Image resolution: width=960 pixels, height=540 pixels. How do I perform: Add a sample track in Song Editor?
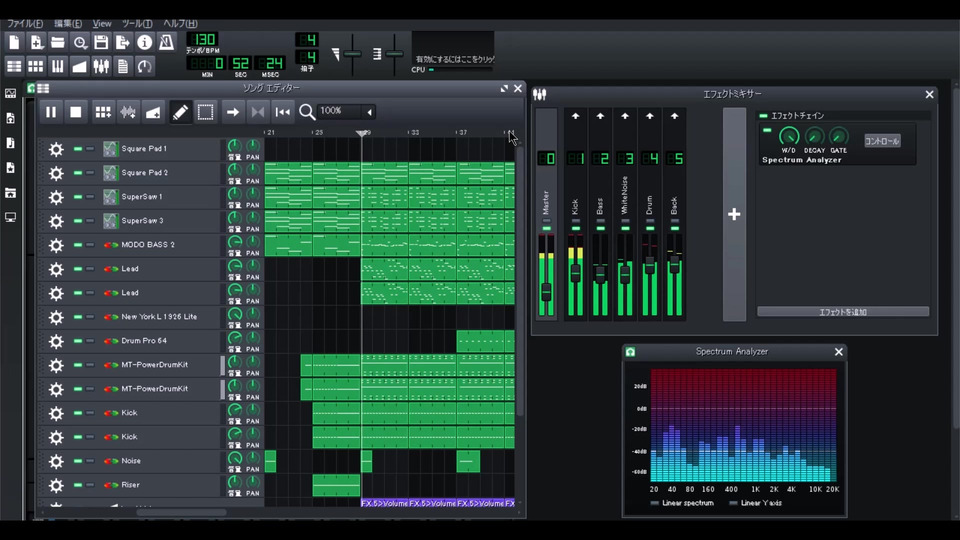[128, 112]
